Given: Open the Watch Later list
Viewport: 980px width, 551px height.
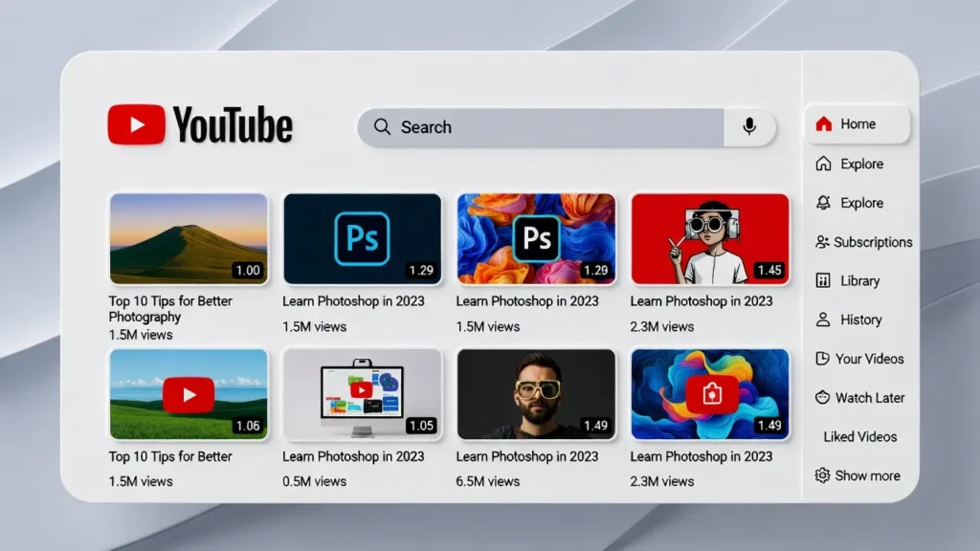Looking at the screenshot, I should point(860,397).
